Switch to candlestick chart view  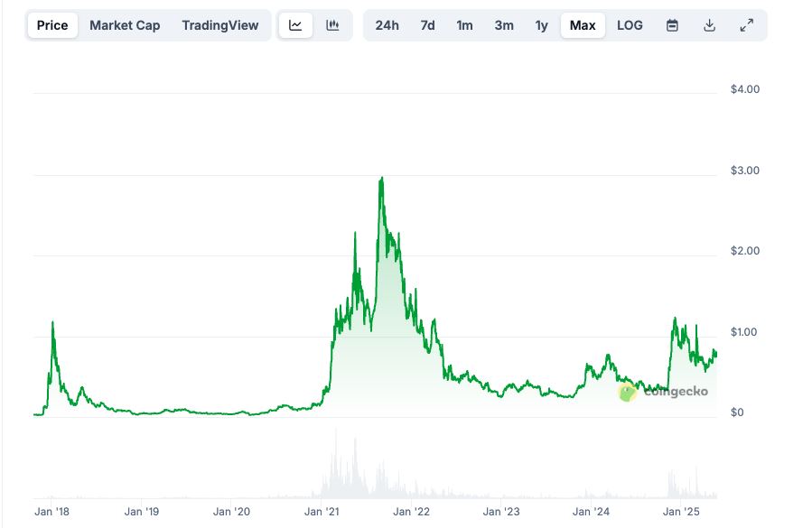332,25
